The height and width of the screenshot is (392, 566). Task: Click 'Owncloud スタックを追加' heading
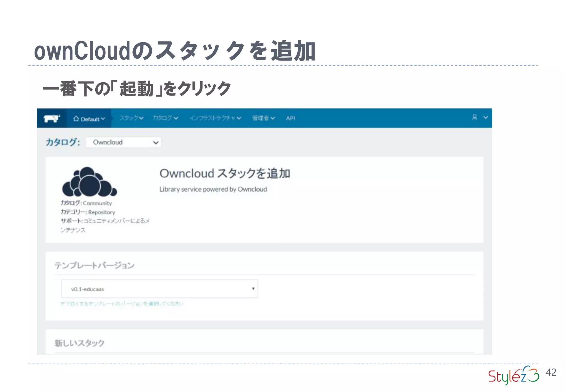coord(225,174)
